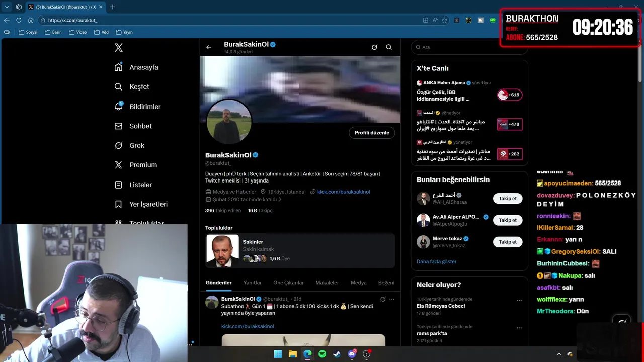Open Spotify from taskbar
Image resolution: width=644 pixels, height=362 pixels.
[x=323, y=354]
